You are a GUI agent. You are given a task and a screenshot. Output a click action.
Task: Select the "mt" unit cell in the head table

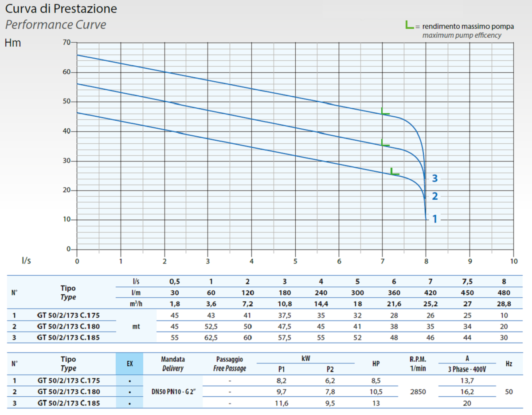(x=136, y=326)
